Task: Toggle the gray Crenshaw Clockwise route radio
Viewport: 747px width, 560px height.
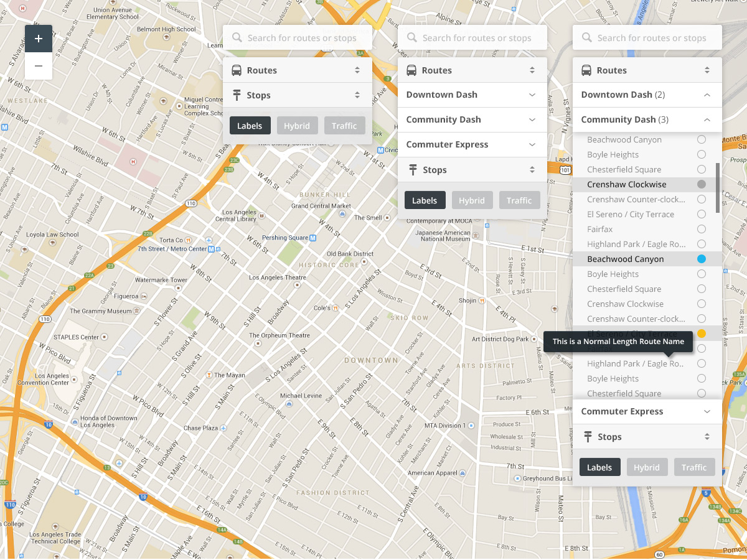Action: pyautogui.click(x=702, y=184)
